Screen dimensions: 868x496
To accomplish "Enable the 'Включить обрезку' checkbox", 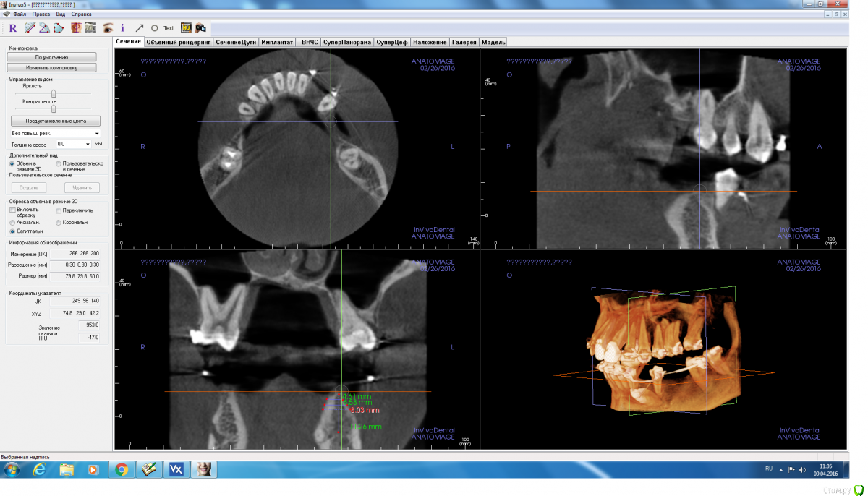I will click(x=13, y=210).
